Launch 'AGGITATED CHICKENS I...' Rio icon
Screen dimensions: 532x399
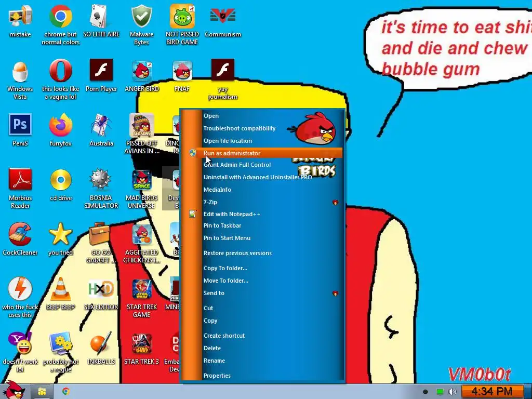pos(141,234)
